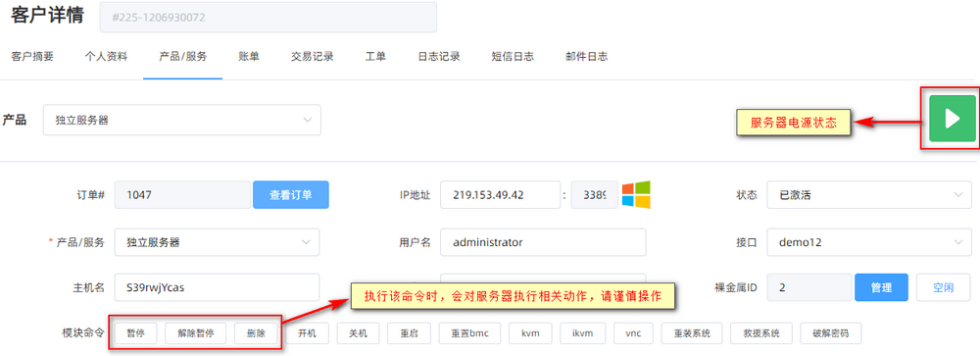Switch to the 个人资料 tab

[106, 56]
